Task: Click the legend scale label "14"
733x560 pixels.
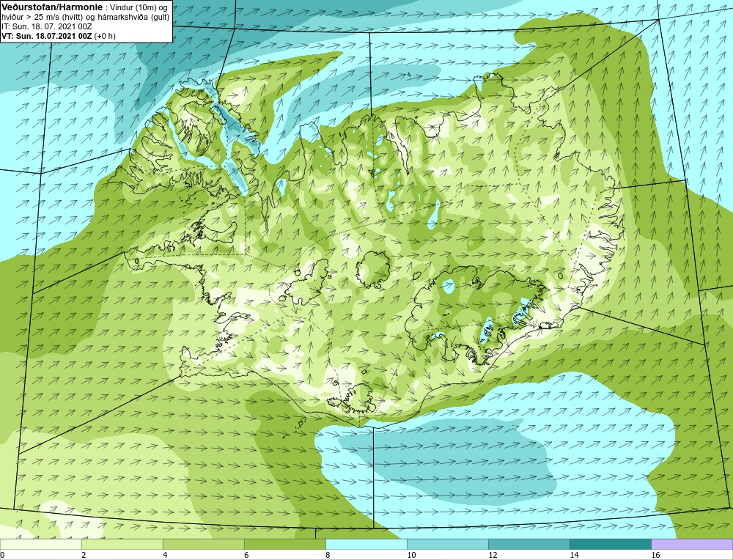Action: click(574, 556)
